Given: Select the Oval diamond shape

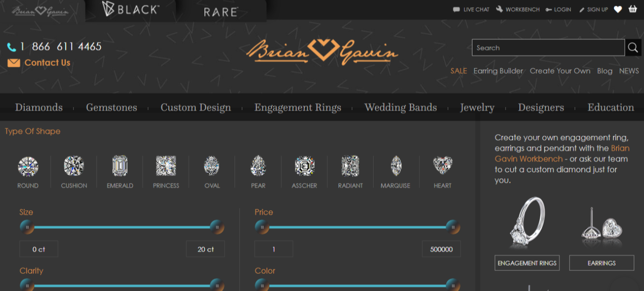Looking at the screenshot, I should click(212, 172).
